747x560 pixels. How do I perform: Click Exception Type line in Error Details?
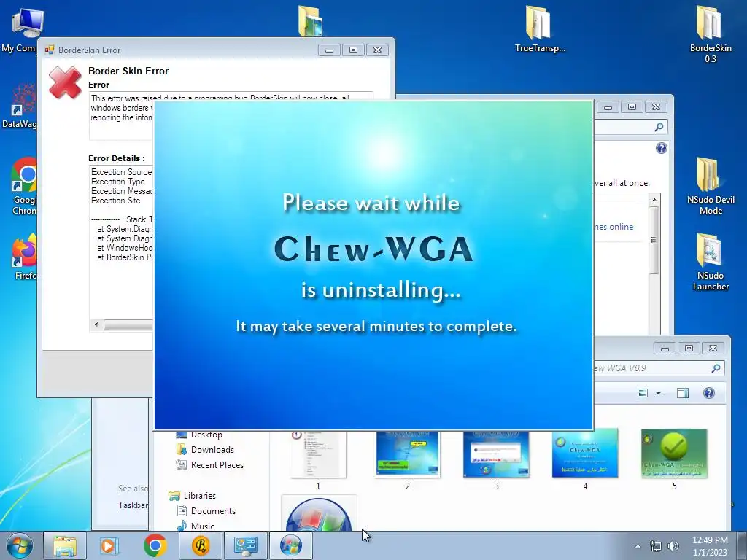point(117,182)
